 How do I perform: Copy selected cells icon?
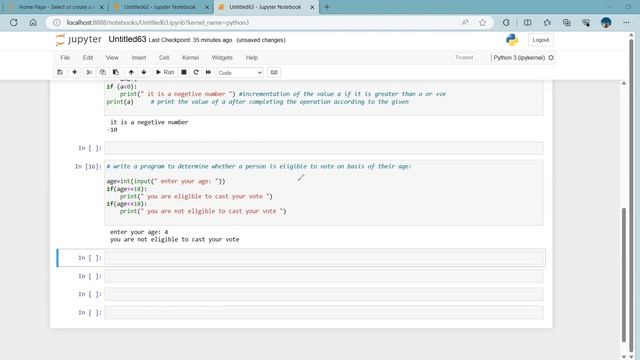[102, 72]
